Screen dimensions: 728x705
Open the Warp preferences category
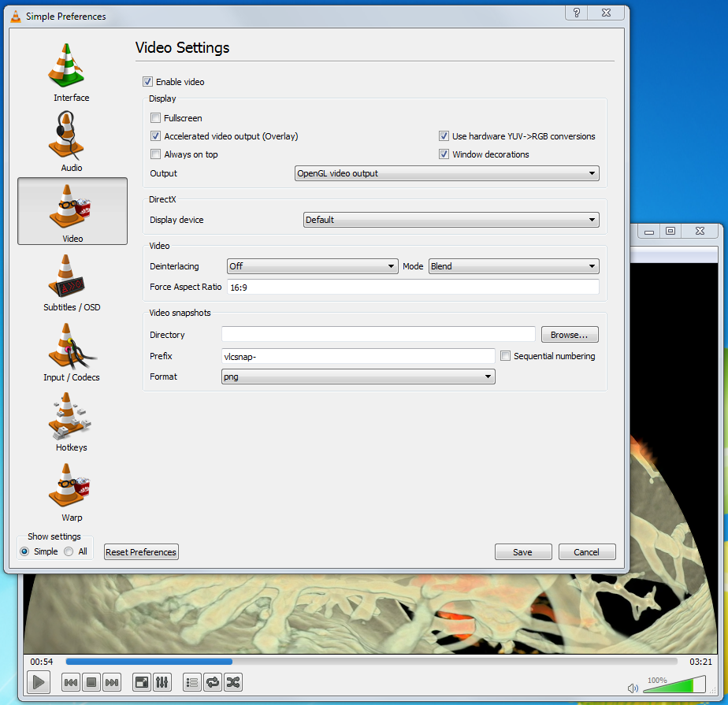[72, 492]
